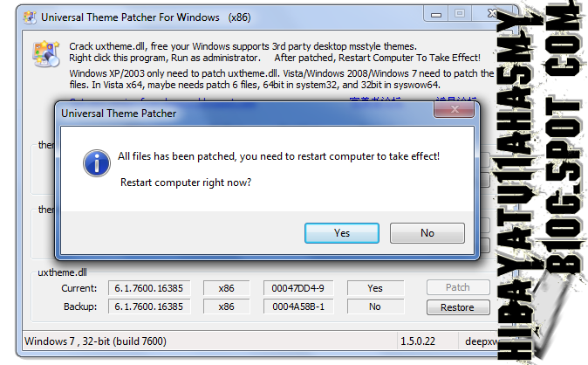This screenshot has height=365, width=588.
Task: Click the version number 1.5.0.22 in status bar
Action: click(x=418, y=341)
